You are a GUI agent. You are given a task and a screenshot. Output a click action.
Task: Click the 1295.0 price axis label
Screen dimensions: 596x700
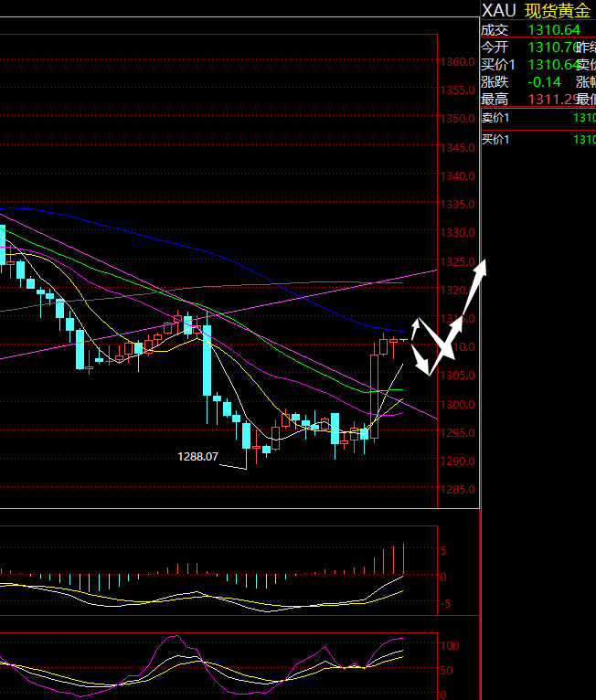(458, 433)
